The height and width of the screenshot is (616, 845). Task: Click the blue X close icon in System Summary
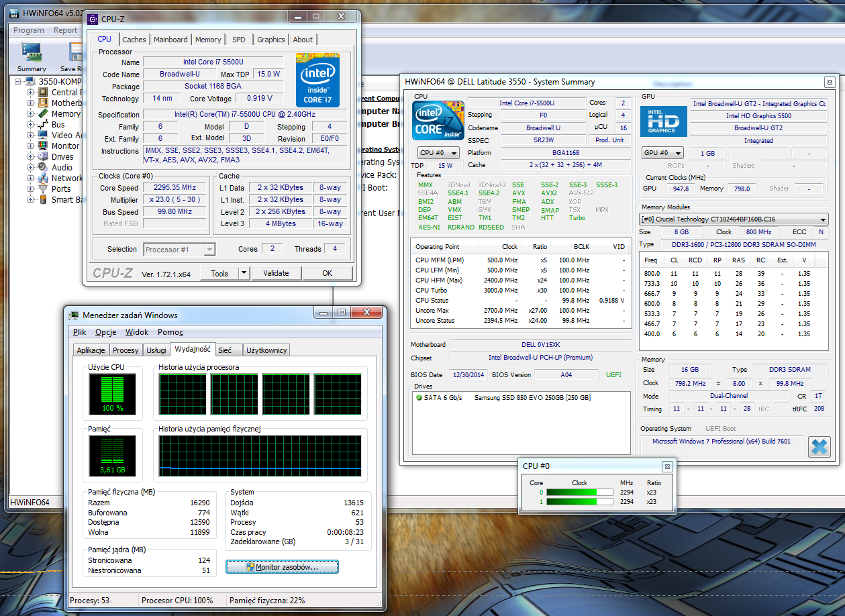point(819,447)
